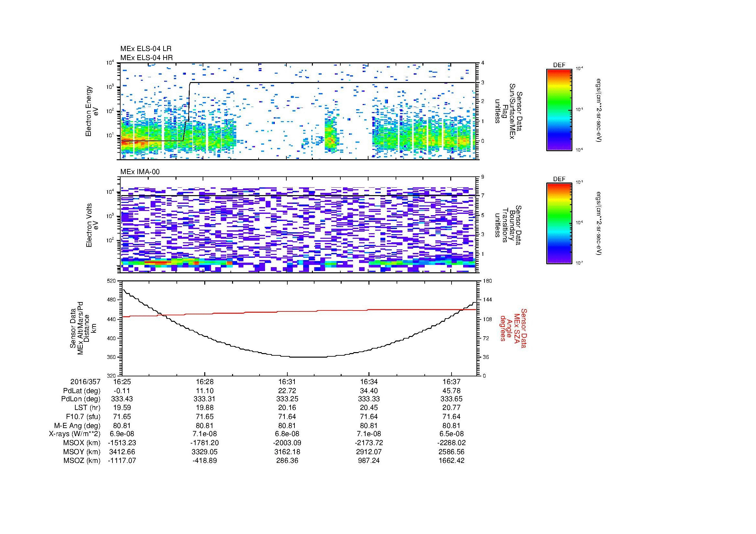Click the LST value '19.59'
The width and height of the screenshot is (756, 534).
(x=122, y=408)
